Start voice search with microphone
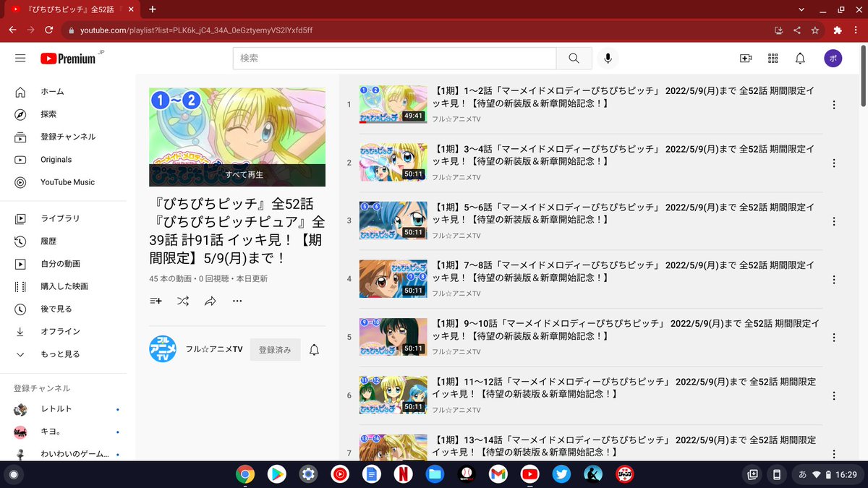 [608, 59]
